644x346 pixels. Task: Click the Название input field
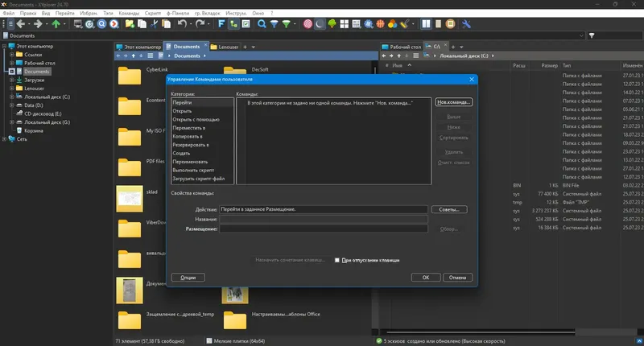coord(324,219)
